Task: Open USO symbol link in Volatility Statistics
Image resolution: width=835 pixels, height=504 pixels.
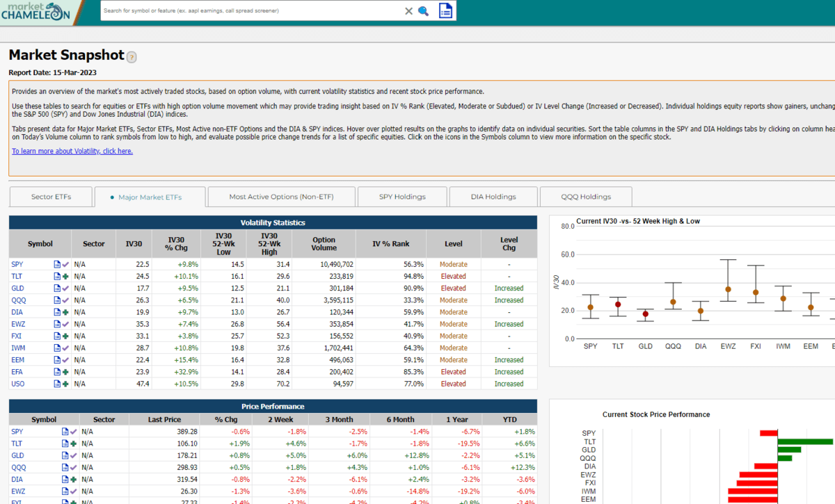Action: tap(18, 384)
